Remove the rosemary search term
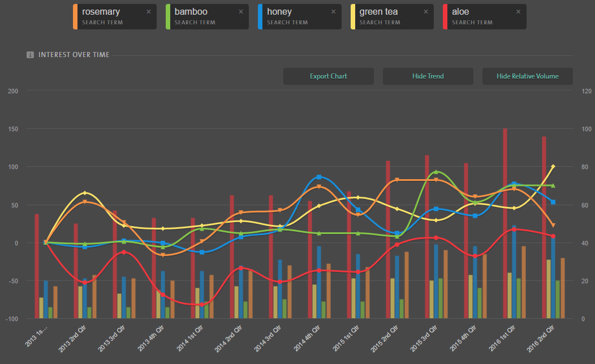The height and width of the screenshot is (364, 595). coord(149,11)
